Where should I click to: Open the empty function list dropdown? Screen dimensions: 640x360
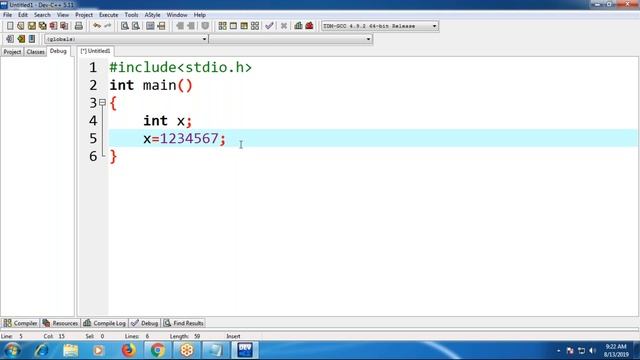pyautogui.click(x=291, y=39)
